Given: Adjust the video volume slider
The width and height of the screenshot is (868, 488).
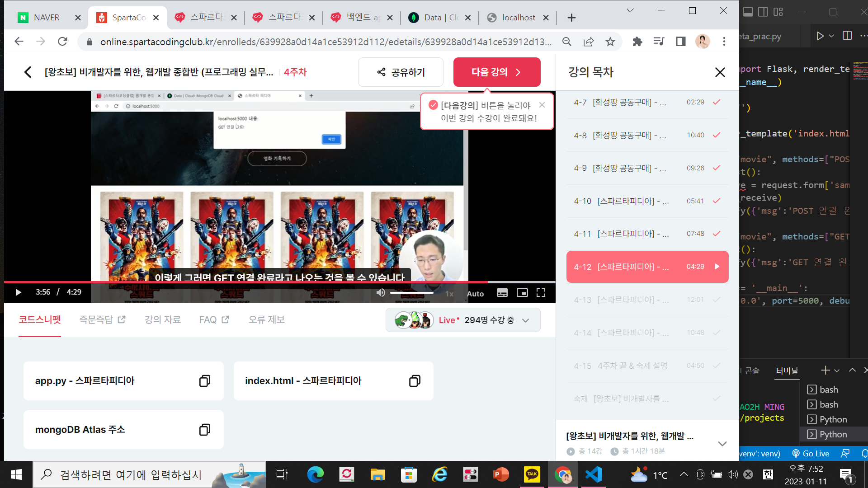Looking at the screenshot, I should (411, 293).
